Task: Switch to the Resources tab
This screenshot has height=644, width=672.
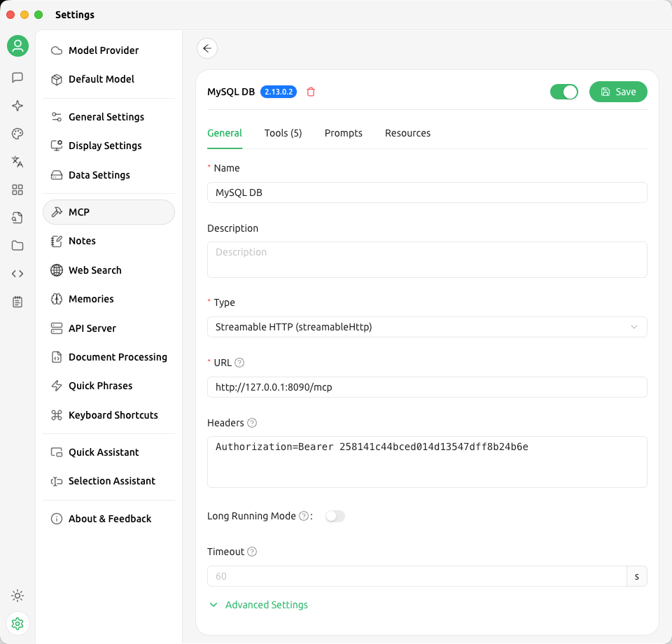Action: 407,133
